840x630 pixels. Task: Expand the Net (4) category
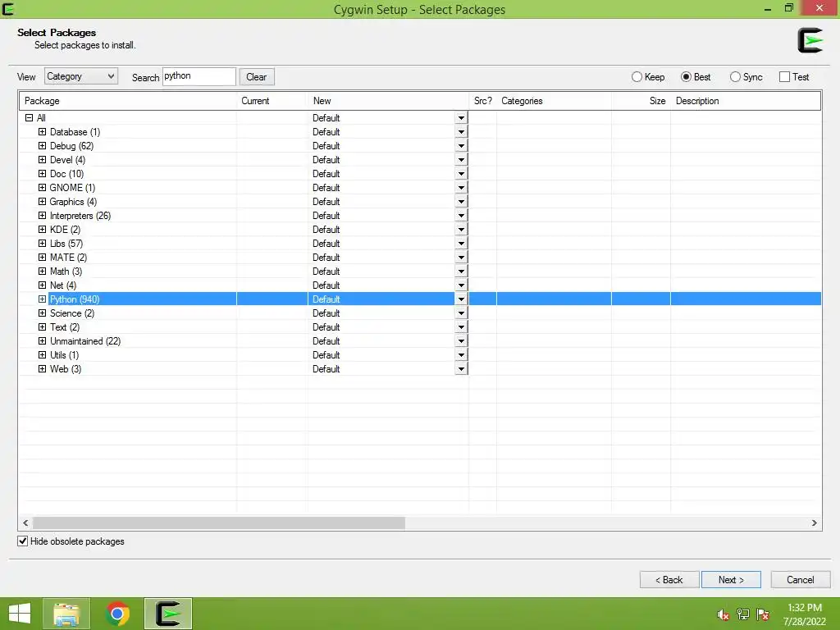43,285
